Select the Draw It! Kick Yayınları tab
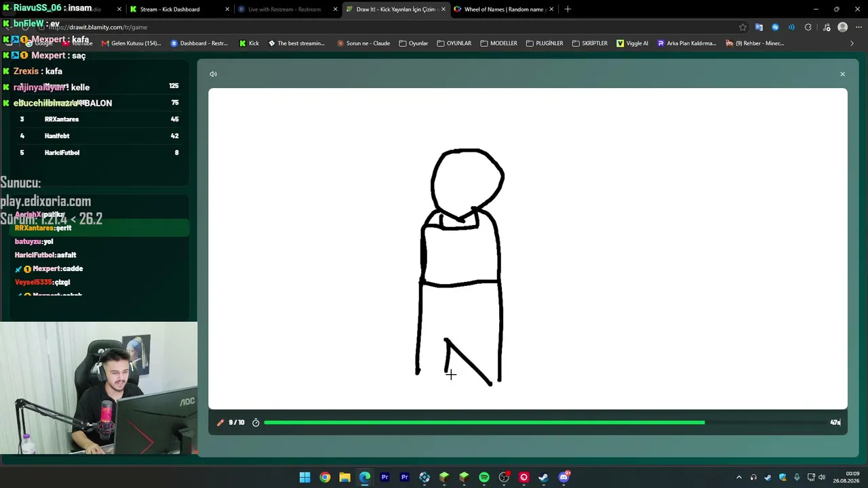Screen dimensions: 868x488 395,9
